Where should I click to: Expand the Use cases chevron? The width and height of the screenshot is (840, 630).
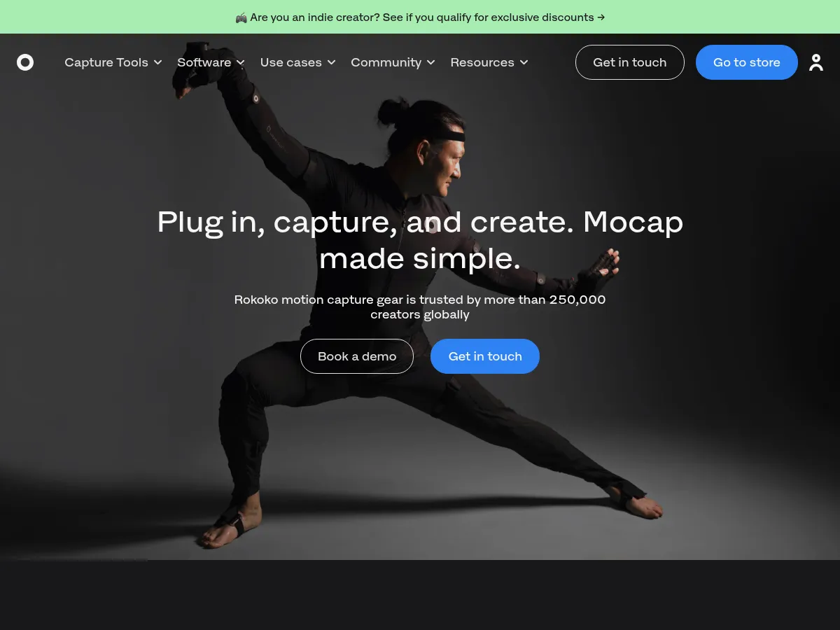click(332, 62)
